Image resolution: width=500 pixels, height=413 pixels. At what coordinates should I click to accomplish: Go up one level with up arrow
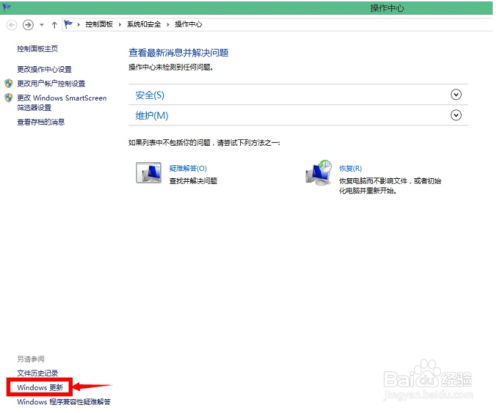[54, 25]
